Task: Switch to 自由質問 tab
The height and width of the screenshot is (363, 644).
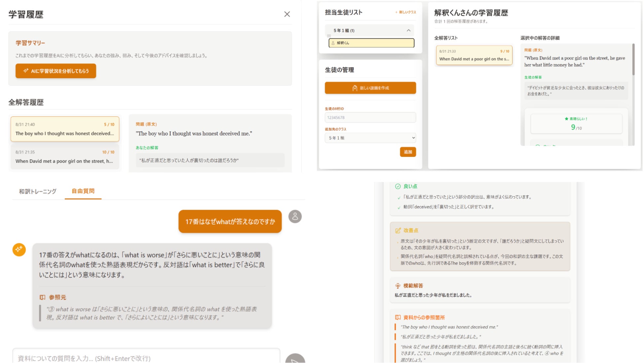Action: click(83, 191)
